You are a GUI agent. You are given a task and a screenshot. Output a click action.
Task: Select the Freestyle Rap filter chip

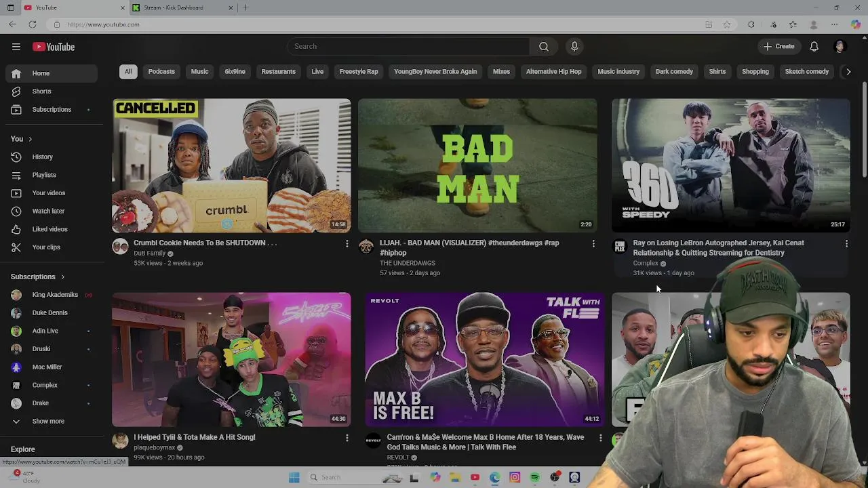click(x=359, y=71)
